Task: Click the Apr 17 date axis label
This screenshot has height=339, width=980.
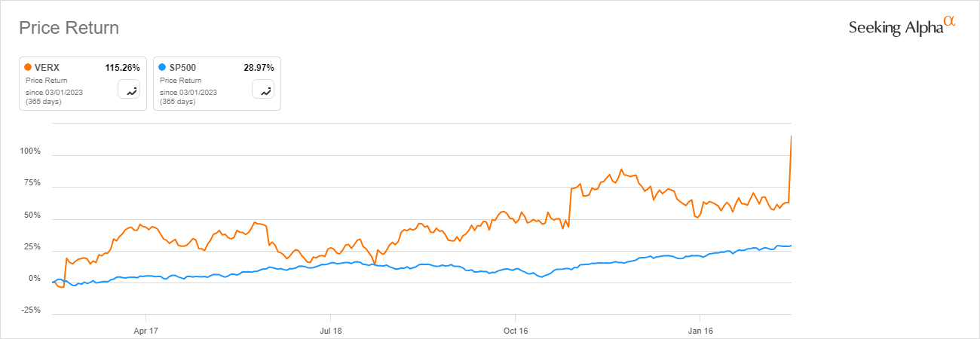Action: pyautogui.click(x=145, y=329)
